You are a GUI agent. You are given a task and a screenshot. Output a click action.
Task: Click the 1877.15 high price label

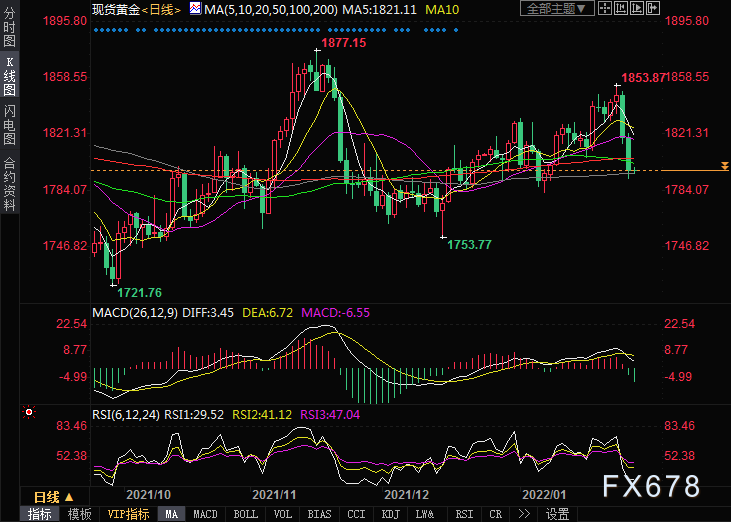pos(344,43)
